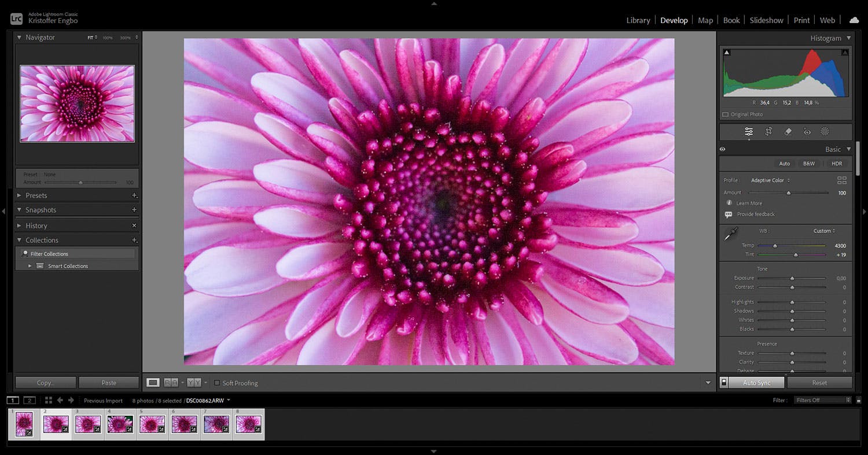Open the Masking tool
The width and height of the screenshot is (868, 455).
click(825, 132)
